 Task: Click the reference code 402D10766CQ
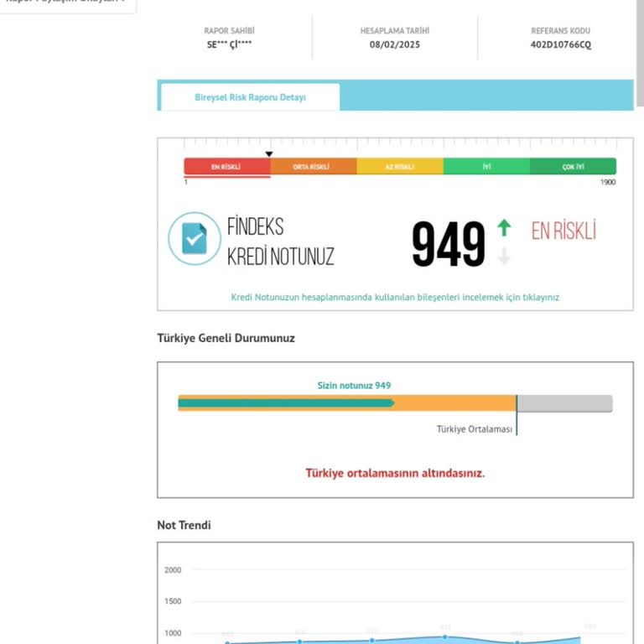[561, 44]
